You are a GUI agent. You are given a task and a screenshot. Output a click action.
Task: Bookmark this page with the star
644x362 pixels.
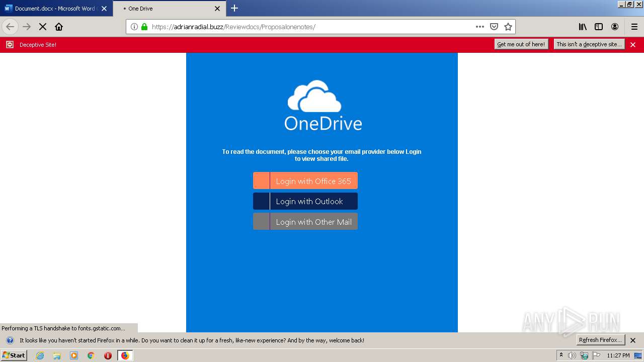tap(508, 27)
